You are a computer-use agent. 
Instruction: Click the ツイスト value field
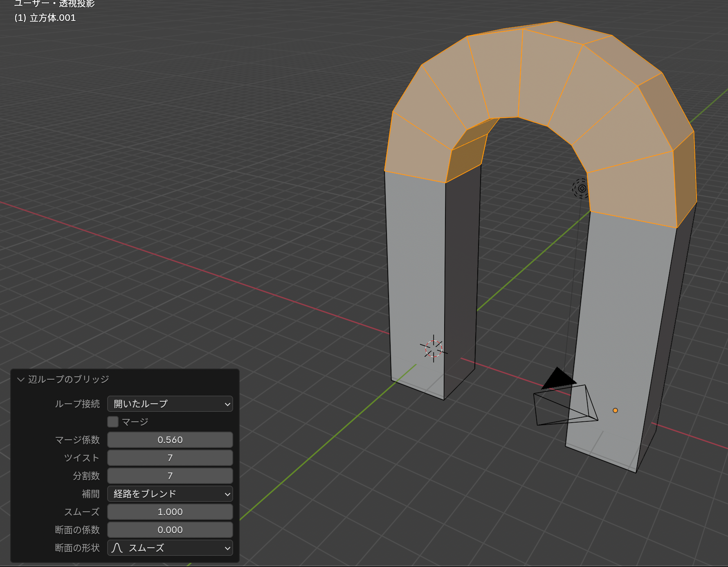tap(170, 458)
